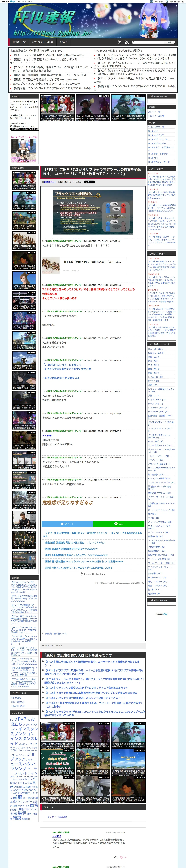Click the ブラックリスト機能強化 article image
Image resolution: width=186 pixels, height=868 pixels.
[93, 212]
